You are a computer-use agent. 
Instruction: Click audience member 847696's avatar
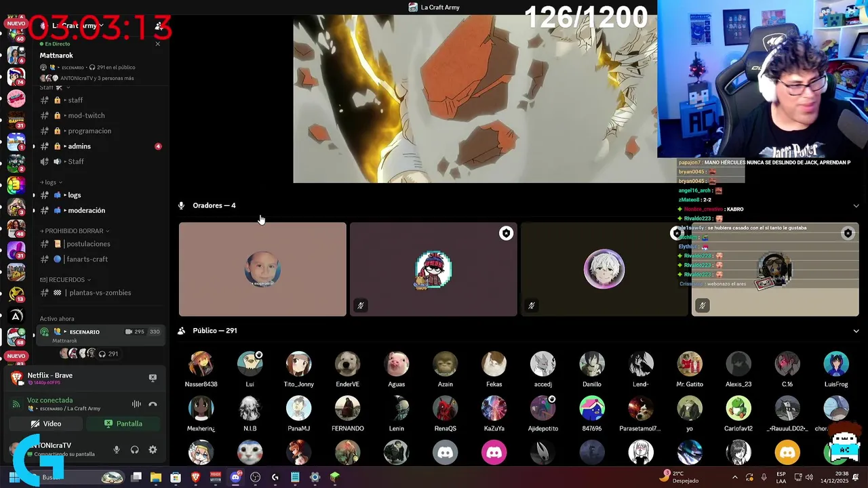(x=591, y=409)
